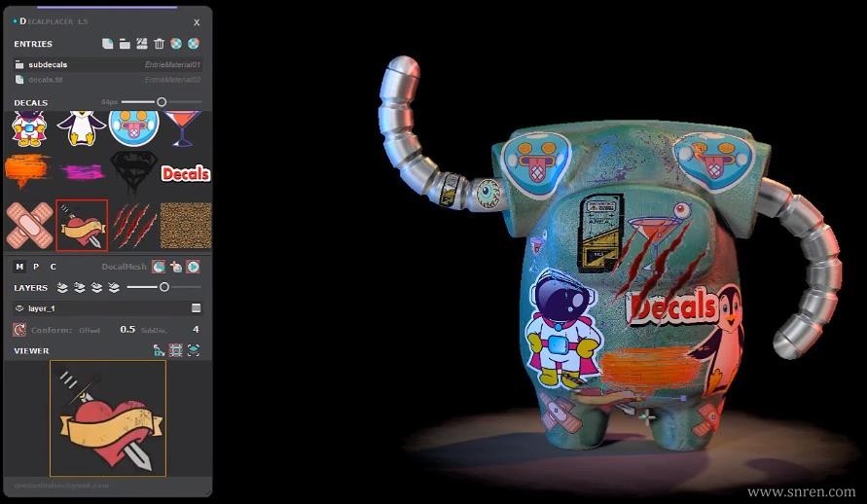
Task: Click the last Viewer frame icon
Action: click(194, 350)
